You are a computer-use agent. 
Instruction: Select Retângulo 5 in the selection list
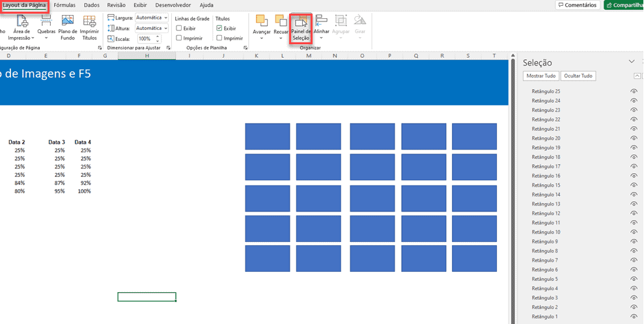[x=544, y=279]
